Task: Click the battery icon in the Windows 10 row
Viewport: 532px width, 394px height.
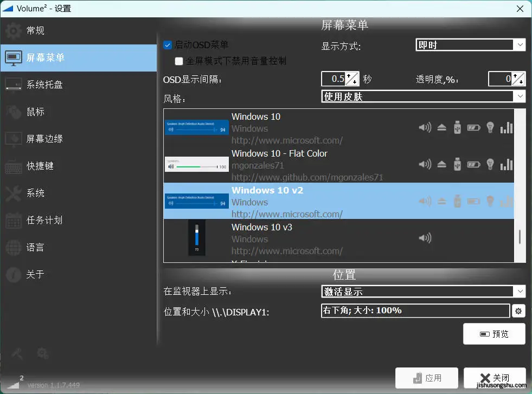Action: click(x=473, y=127)
